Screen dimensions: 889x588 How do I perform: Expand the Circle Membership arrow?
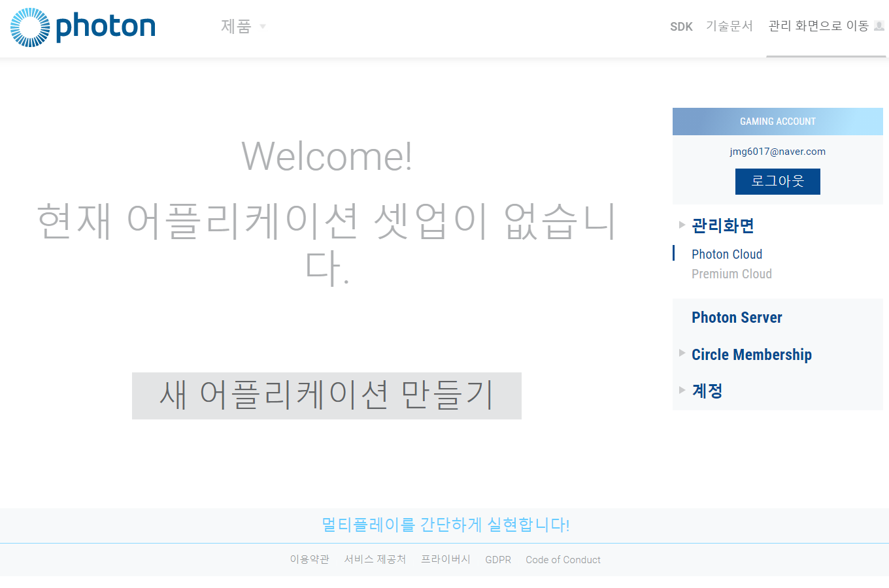(682, 353)
